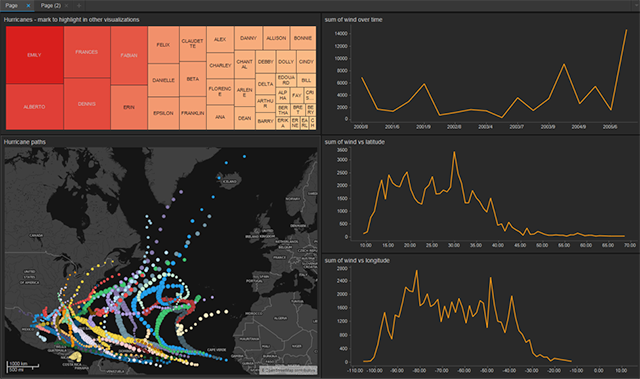Mark the FRANKLIN hurricane tile
The width and height of the screenshot is (640, 379).
193,113
